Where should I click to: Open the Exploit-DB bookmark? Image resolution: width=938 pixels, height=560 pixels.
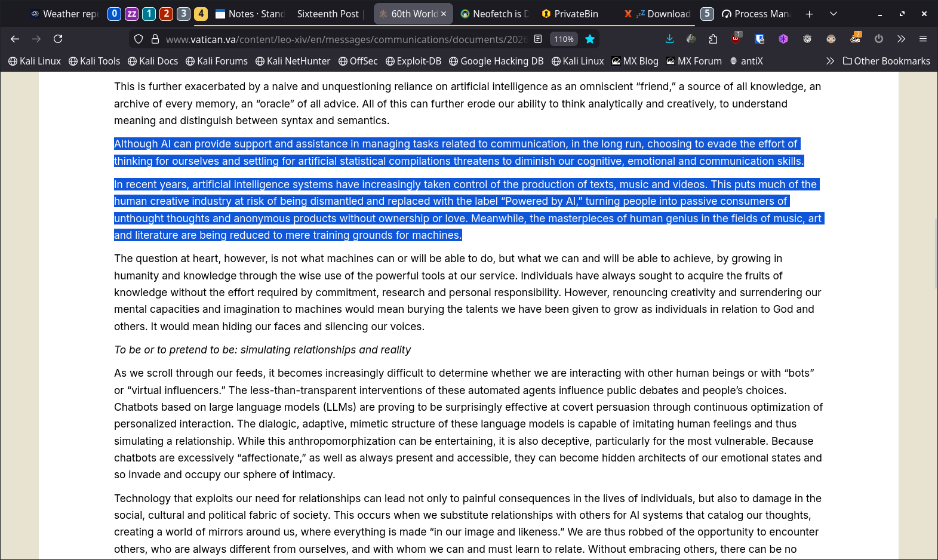[413, 61]
